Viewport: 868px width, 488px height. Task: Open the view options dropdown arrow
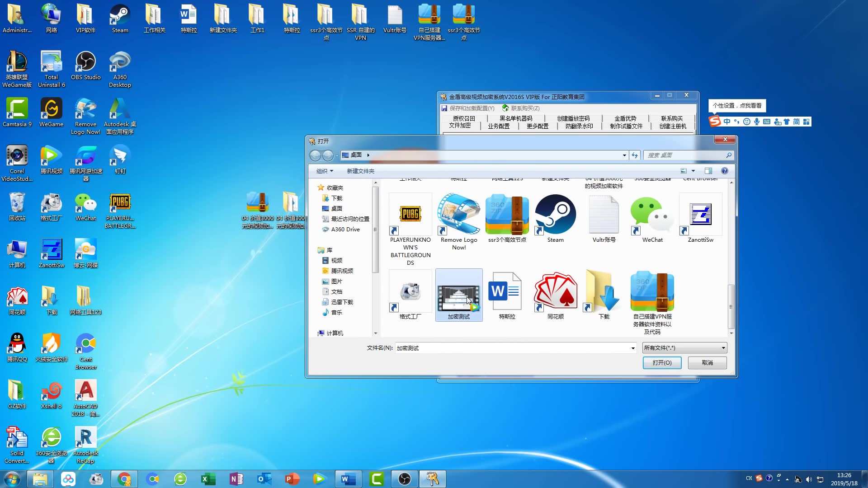693,171
